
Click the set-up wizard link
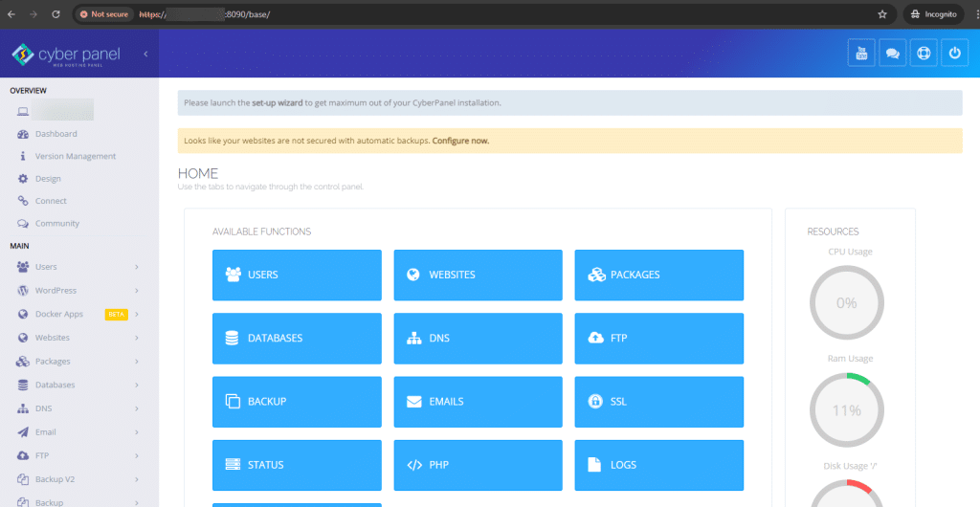278,102
